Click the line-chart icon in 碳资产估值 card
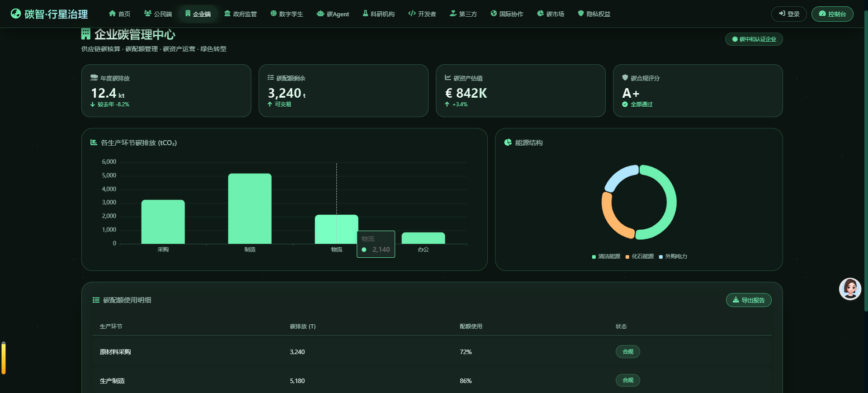 448,78
